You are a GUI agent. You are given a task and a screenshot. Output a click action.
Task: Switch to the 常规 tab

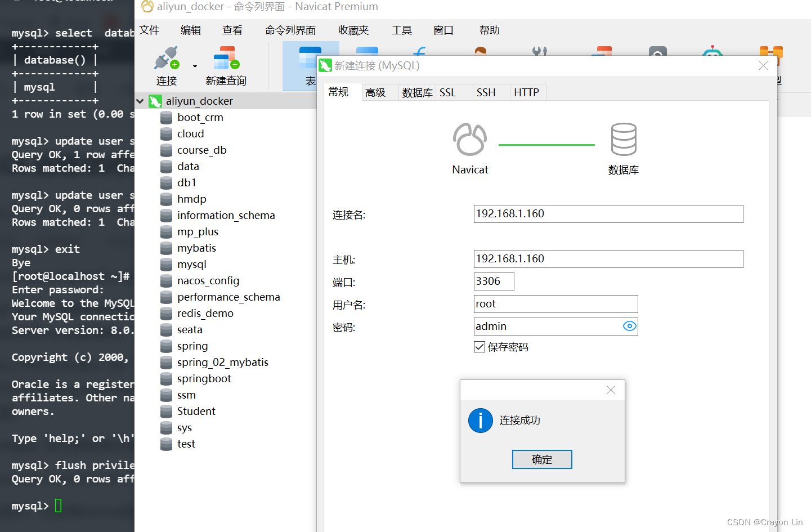click(343, 92)
